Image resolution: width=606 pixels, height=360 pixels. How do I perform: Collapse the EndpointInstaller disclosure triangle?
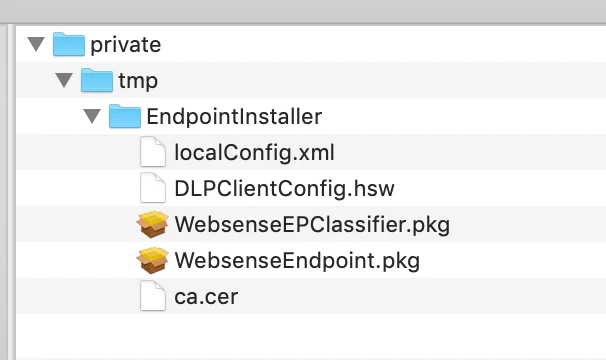[92, 116]
